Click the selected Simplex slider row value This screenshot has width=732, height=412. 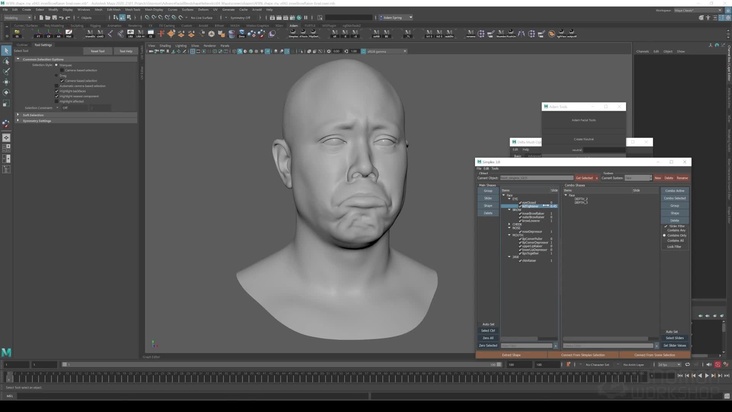[x=553, y=206]
